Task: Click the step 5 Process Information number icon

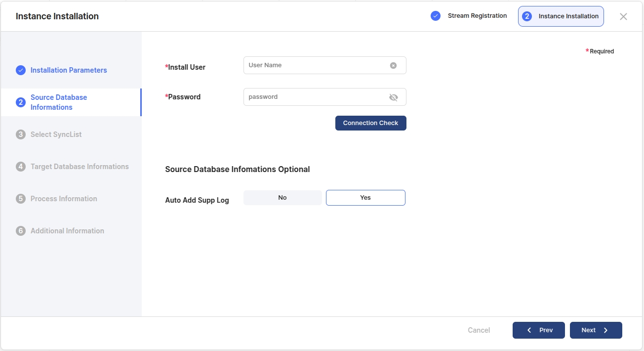Action: point(21,199)
